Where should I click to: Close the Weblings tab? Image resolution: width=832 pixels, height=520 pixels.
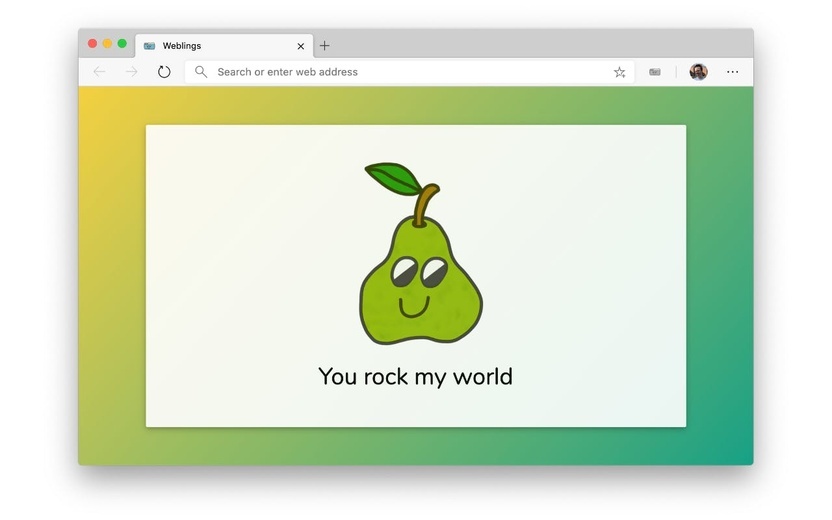(x=300, y=46)
